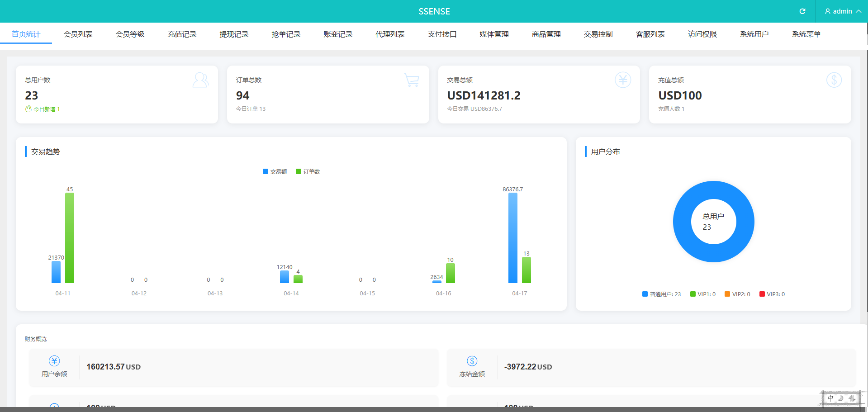Open 提现记录 menu item

click(x=234, y=34)
